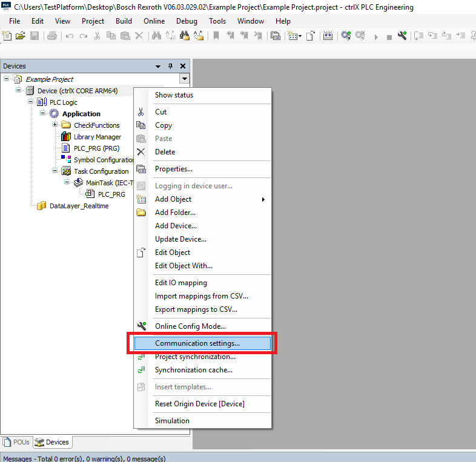Select the Symbol Configuration icon
The image size is (476, 462).
click(x=67, y=160)
